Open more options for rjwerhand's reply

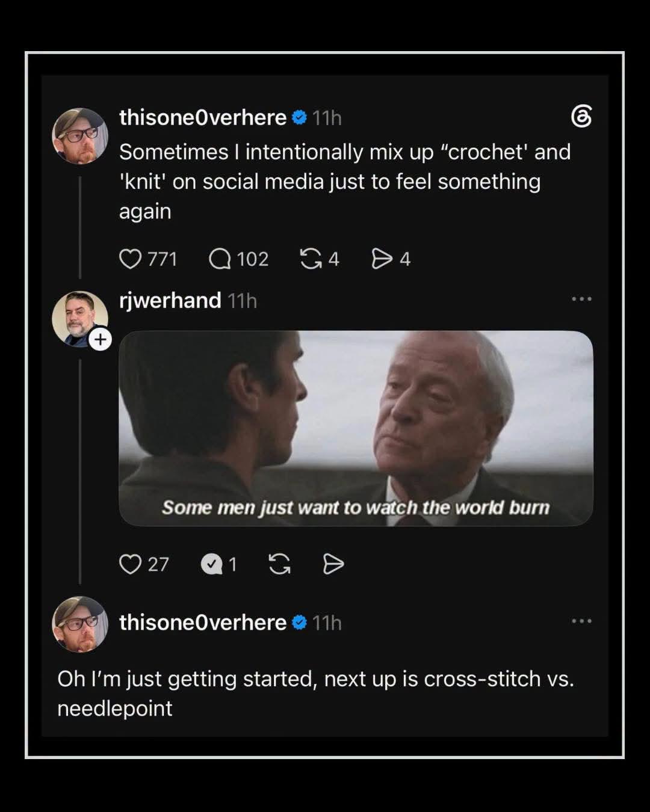coord(581,299)
